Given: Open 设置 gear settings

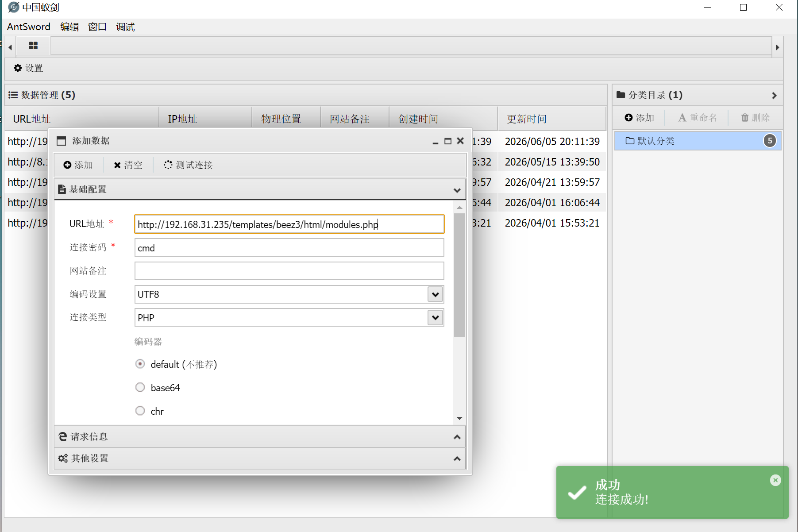Looking at the screenshot, I should 28,68.
